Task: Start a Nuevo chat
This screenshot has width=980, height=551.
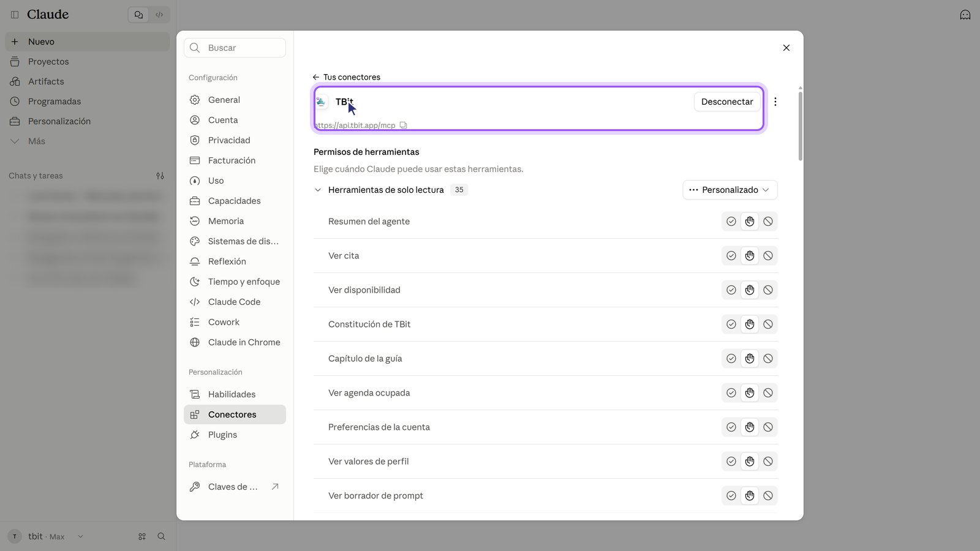Action: tap(88, 42)
